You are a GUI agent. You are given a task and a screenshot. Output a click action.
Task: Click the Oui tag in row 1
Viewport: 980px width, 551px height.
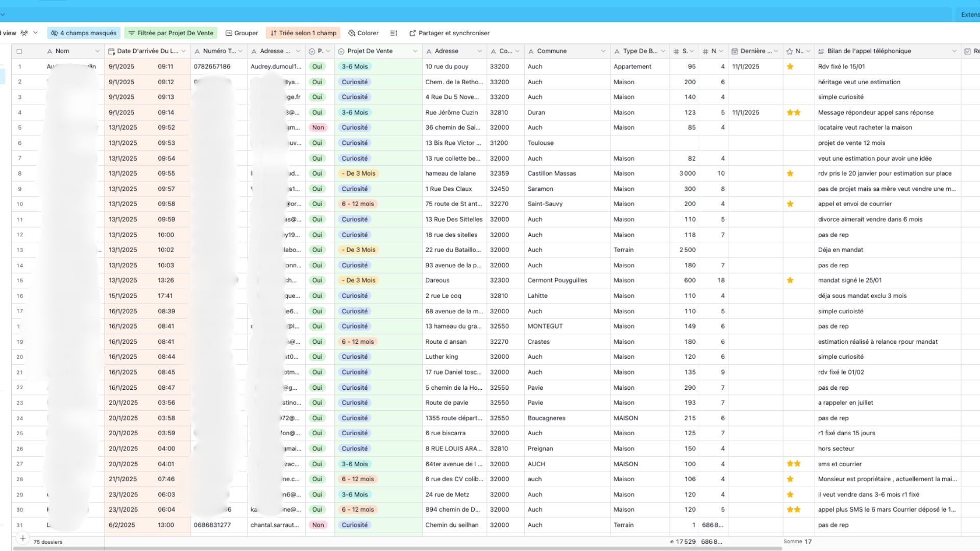click(317, 66)
